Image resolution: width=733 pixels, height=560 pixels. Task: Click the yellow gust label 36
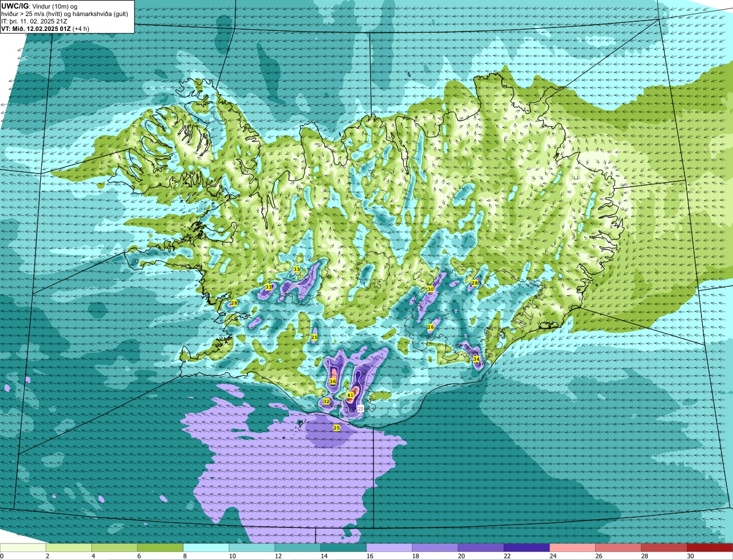[x=333, y=381]
